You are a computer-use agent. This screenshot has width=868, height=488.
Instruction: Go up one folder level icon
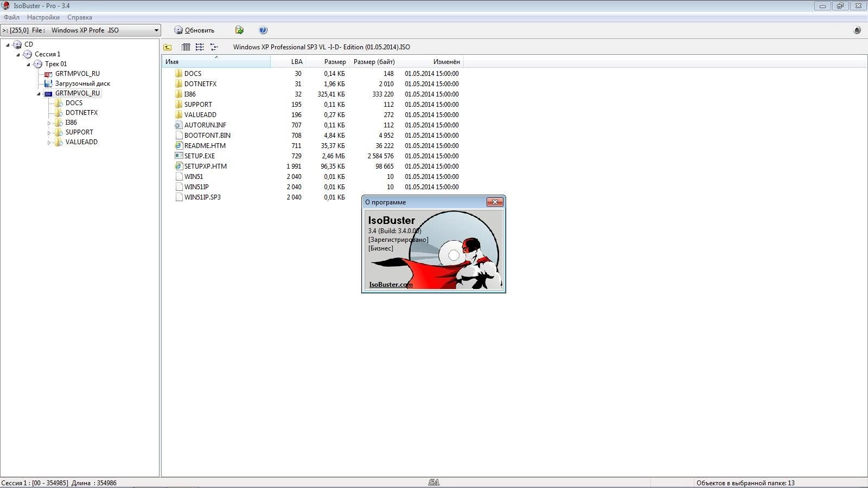168,47
